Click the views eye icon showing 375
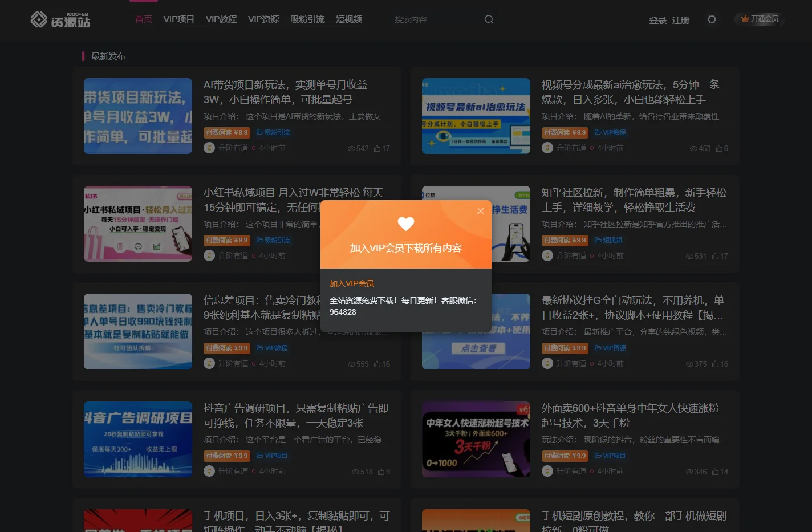Image resolution: width=812 pixels, height=532 pixels. (x=689, y=364)
